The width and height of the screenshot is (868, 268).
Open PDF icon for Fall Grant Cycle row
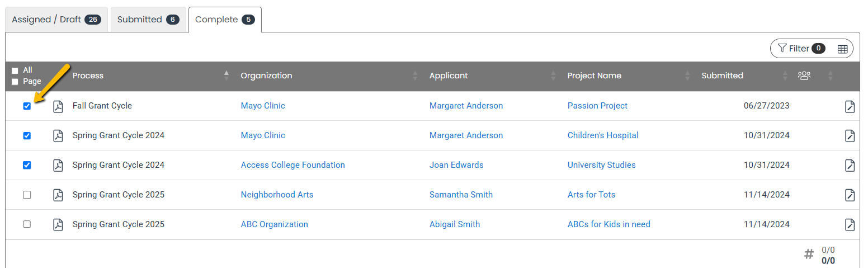58,106
